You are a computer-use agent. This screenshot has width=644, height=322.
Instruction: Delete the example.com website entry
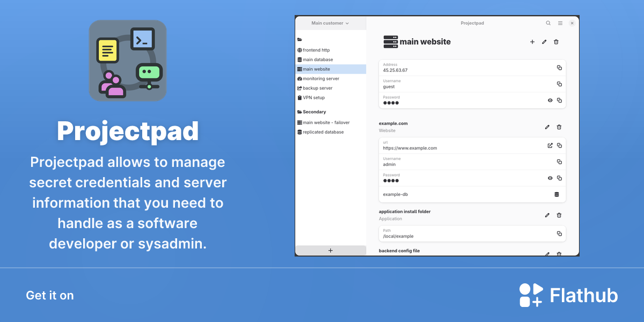click(x=559, y=127)
